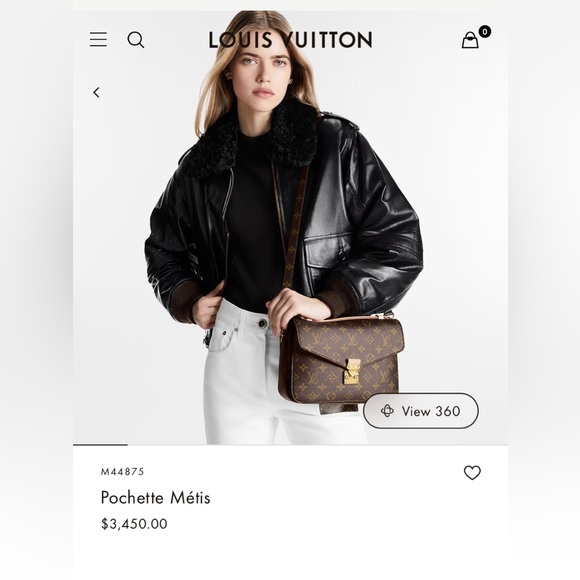Click the cart count badge showing 0

coord(485,31)
